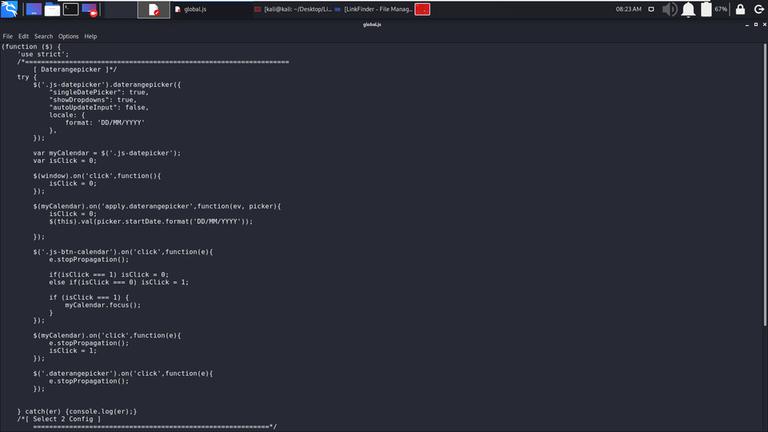Click the "var isClick = 0;" line

[65, 161]
